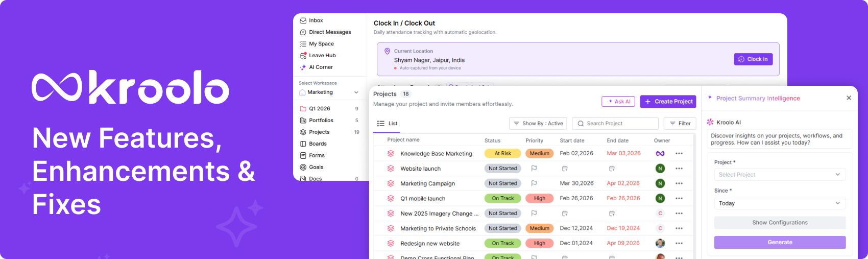
Task: Click the Generate button
Action: coord(780,243)
